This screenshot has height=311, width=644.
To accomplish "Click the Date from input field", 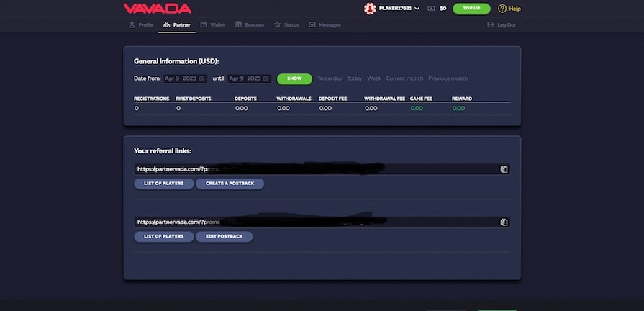I will click(185, 78).
